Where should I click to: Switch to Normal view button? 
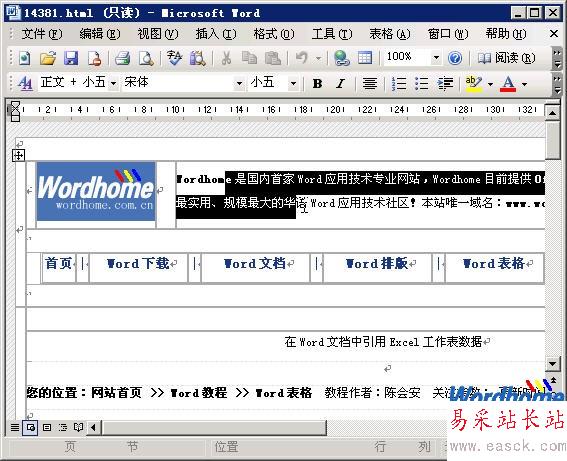tap(14, 428)
